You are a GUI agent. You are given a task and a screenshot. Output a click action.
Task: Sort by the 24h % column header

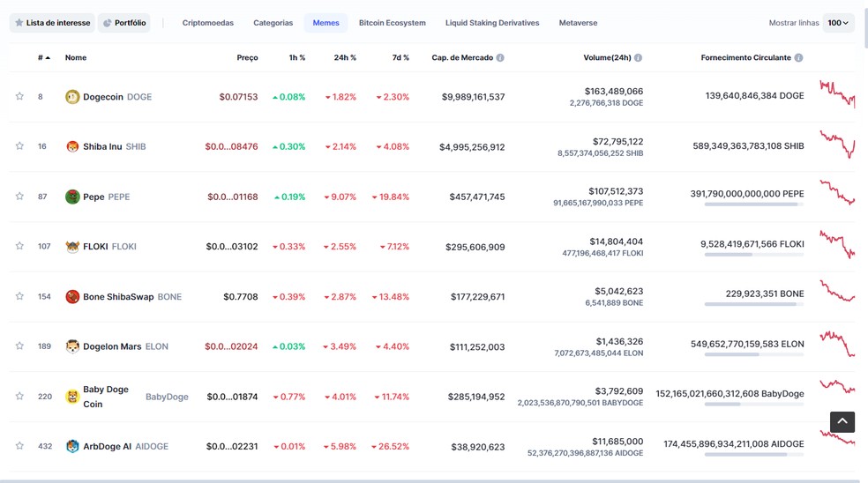[345, 57]
